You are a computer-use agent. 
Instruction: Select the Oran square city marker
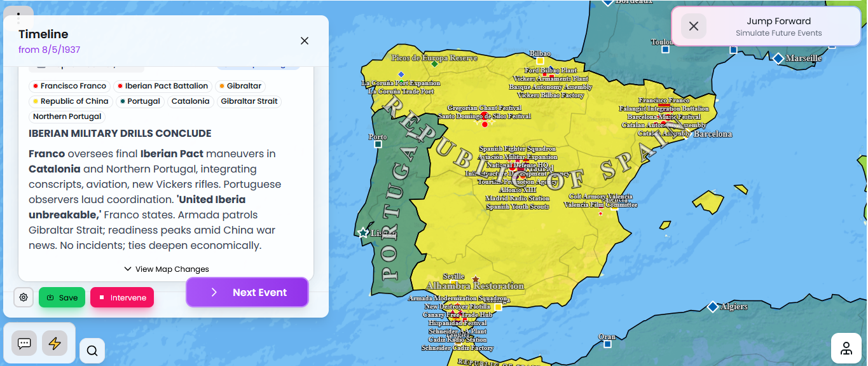(x=607, y=344)
